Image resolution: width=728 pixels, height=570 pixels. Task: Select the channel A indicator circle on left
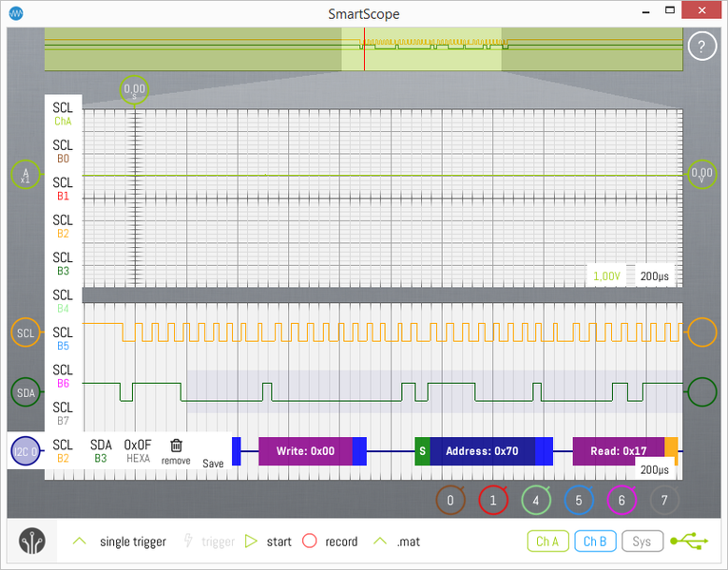[26, 176]
